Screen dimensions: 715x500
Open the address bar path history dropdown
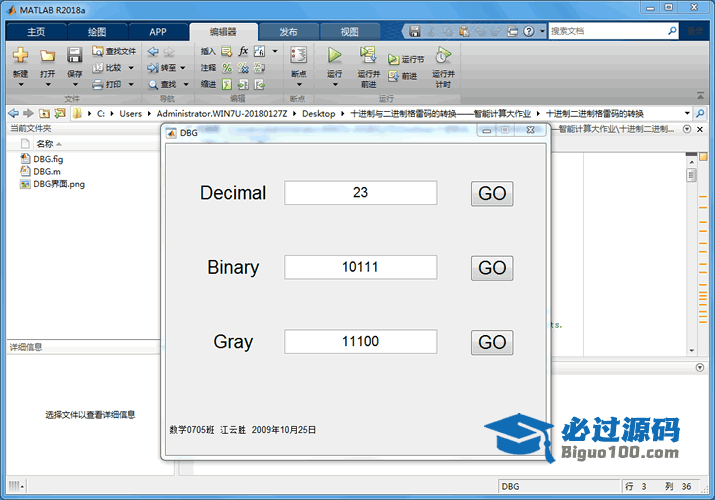coord(687,113)
